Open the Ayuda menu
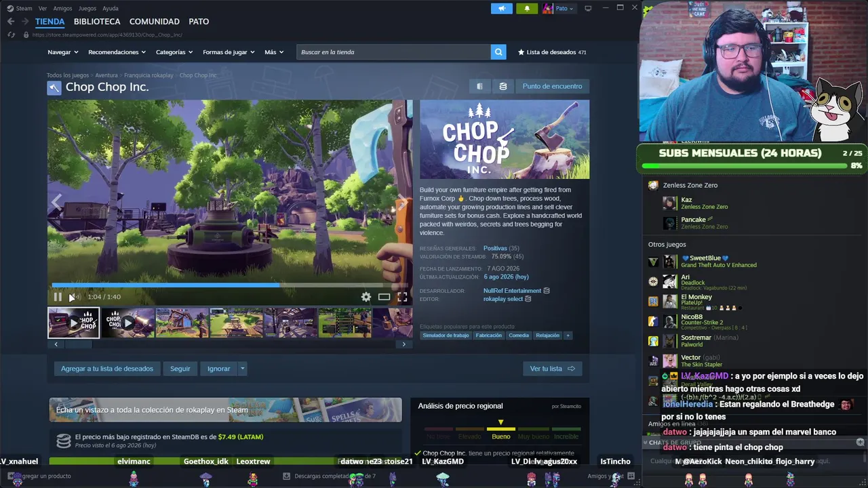Screen dimensions: 868x488 tap(110, 9)
